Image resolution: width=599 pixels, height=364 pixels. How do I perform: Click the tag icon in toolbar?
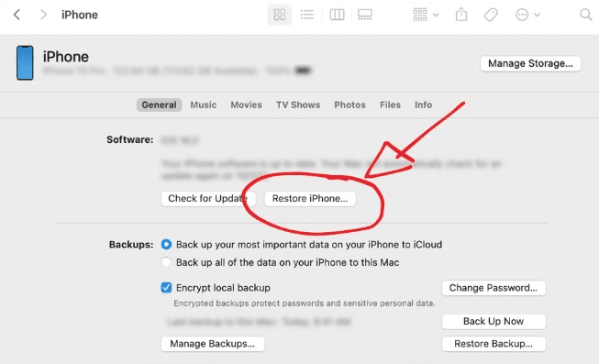tap(491, 15)
